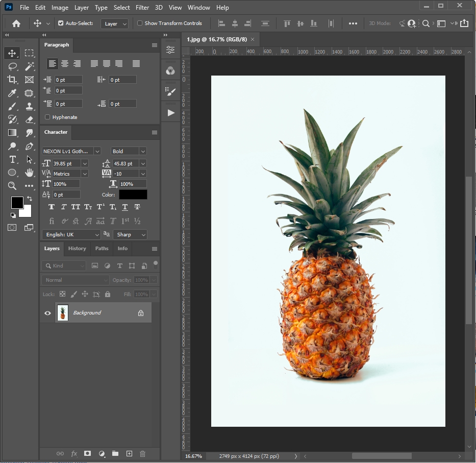Toggle Faux Italic in Character panel
This screenshot has width=476, height=463.
pyautogui.click(x=63, y=207)
